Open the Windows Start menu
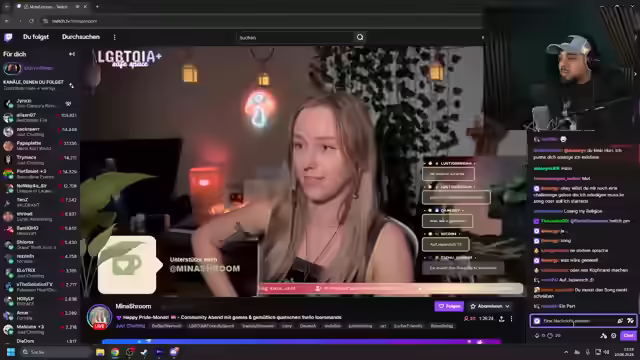This screenshot has width=640, height=360. [11, 352]
